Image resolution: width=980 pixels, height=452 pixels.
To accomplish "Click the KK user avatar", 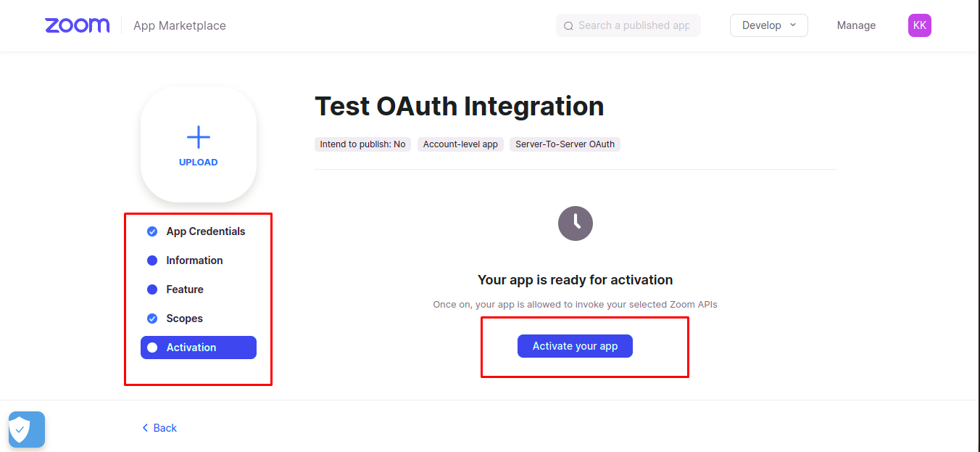I will click(x=919, y=25).
